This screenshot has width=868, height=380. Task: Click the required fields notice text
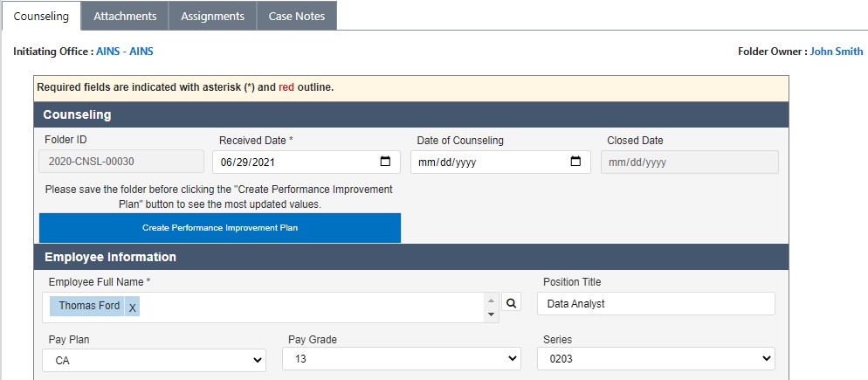coord(185,87)
